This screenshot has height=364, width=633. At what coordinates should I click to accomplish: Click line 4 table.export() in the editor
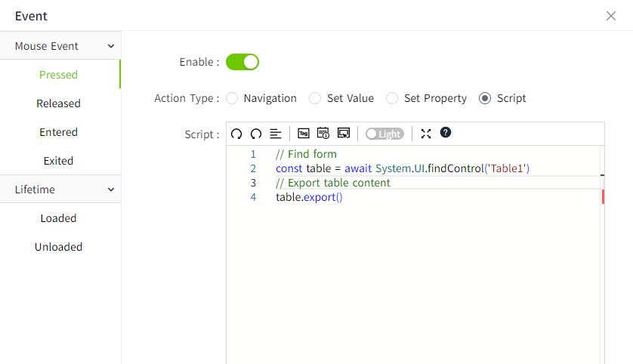click(310, 197)
